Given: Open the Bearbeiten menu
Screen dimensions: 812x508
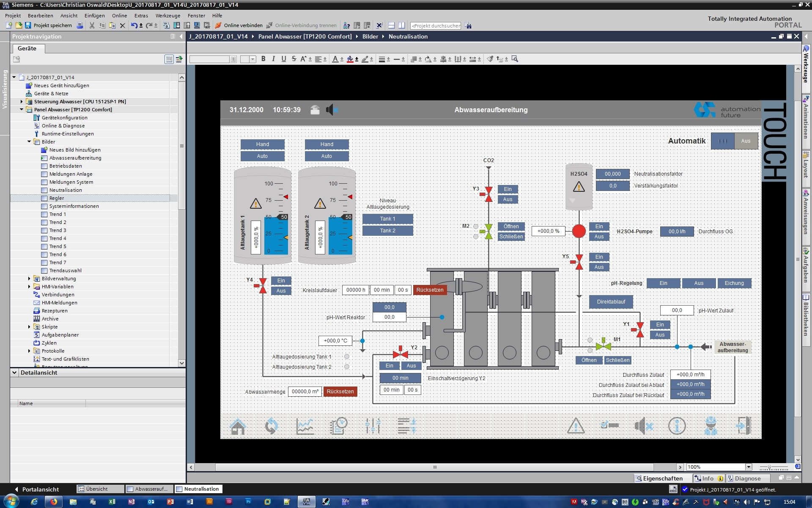Looking at the screenshot, I should (40, 16).
